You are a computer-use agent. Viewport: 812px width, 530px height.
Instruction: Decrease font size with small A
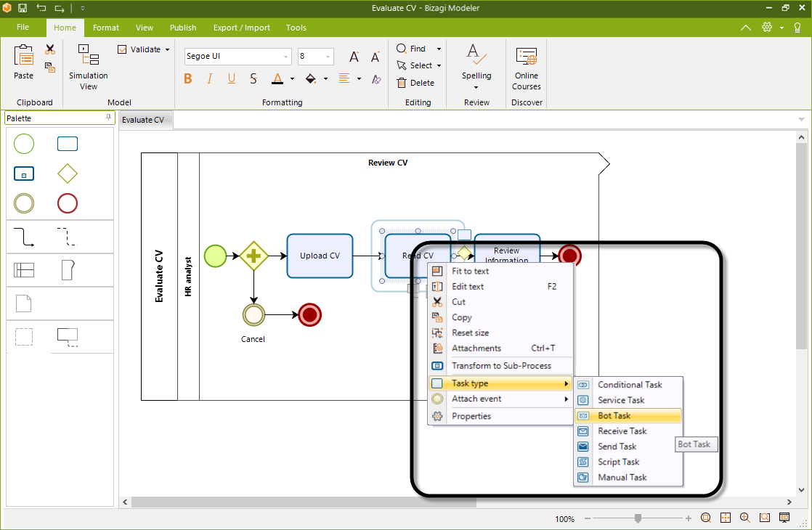coord(375,57)
